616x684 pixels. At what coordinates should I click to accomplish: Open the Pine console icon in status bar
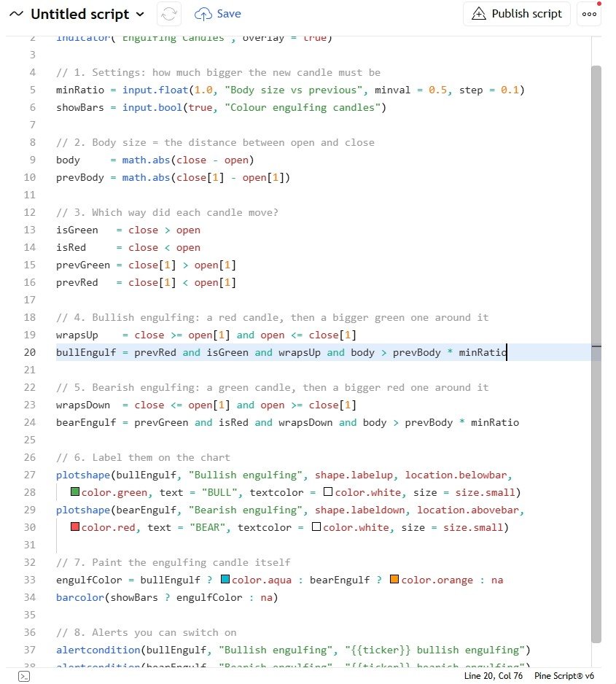pyautogui.click(x=24, y=676)
